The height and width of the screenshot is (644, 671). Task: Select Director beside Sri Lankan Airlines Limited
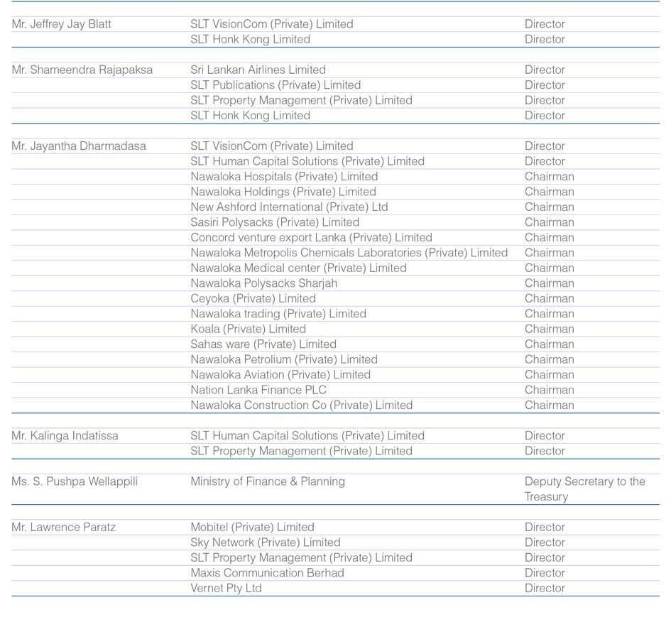coord(545,70)
